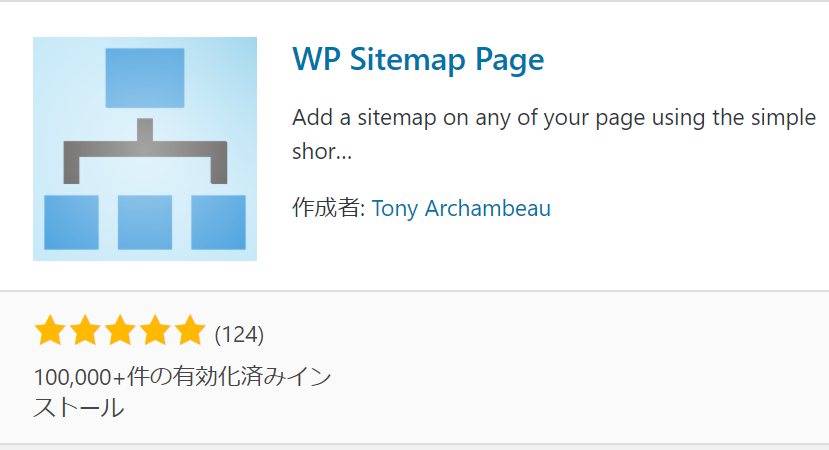Open author Tony Archambeau's profile link
Image resolution: width=829 pixels, height=450 pixels.
point(461,208)
